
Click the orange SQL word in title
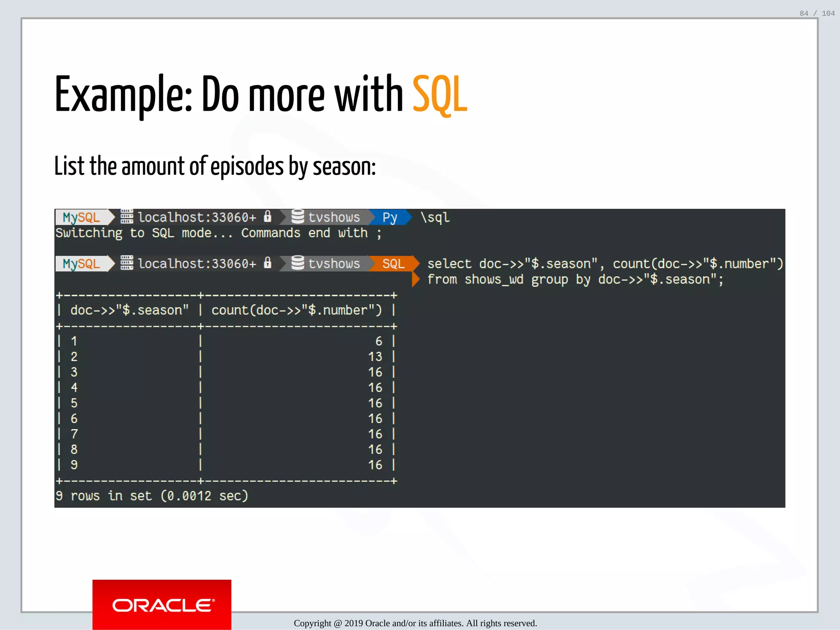coord(439,94)
